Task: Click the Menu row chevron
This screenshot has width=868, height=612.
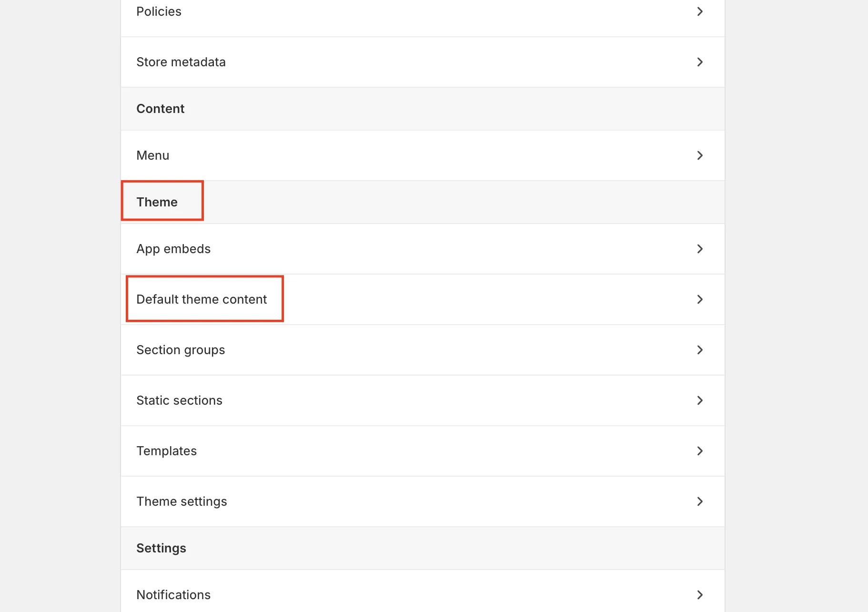Action: (700, 155)
